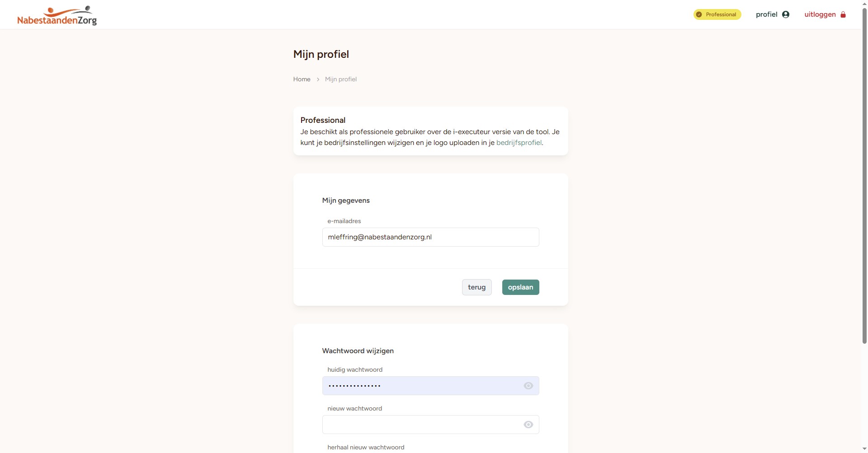868x453 pixels.
Task: Toggle visibility of the nieuw wachtwoord field
Action: click(528, 425)
